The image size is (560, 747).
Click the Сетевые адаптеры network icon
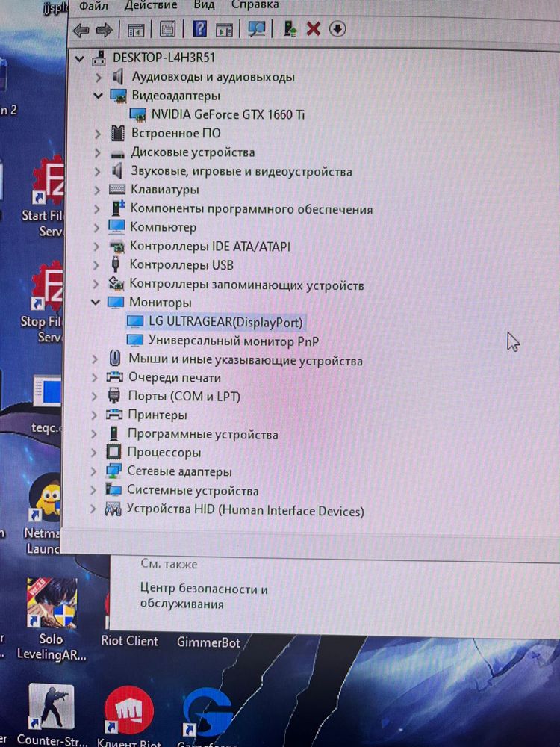tap(113, 471)
